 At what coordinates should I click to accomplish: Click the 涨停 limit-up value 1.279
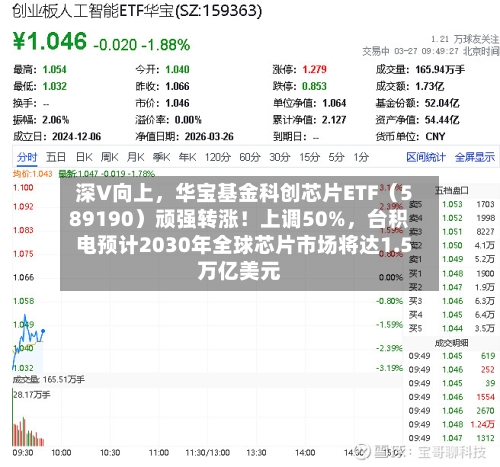coord(314,69)
